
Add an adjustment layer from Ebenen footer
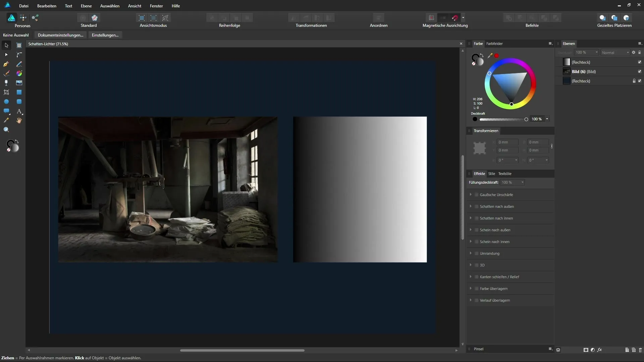(593, 350)
